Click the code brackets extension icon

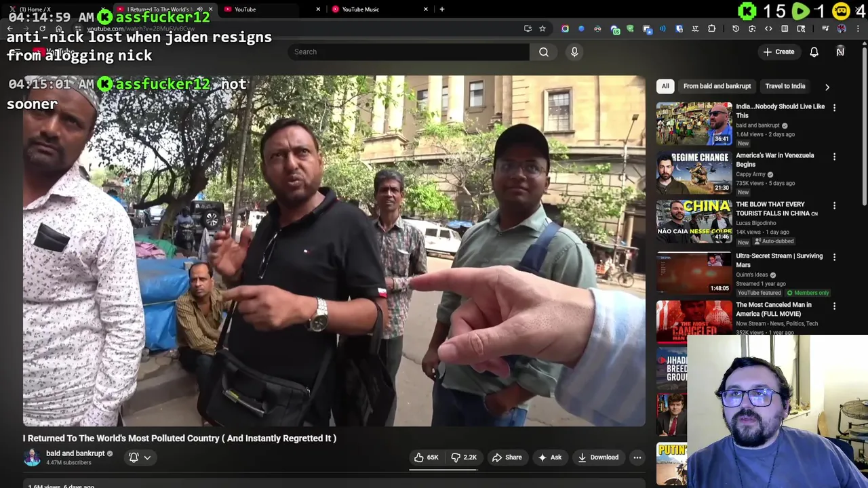pyautogui.click(x=768, y=28)
